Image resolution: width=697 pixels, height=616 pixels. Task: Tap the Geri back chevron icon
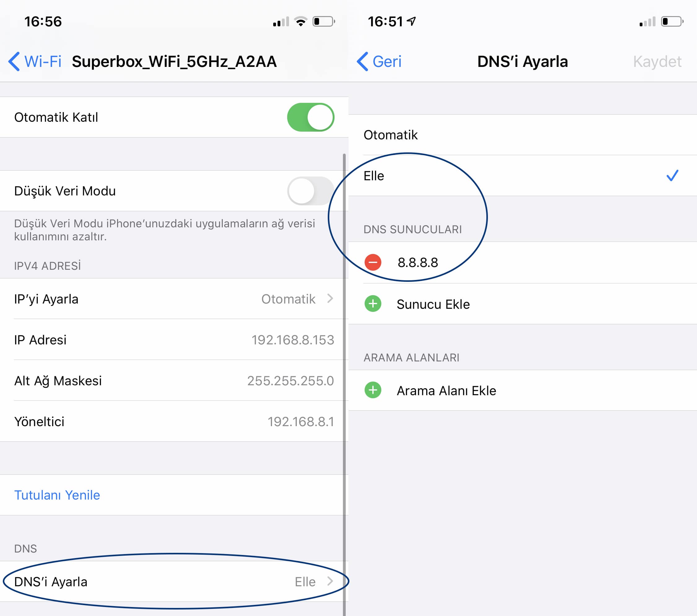(x=362, y=62)
